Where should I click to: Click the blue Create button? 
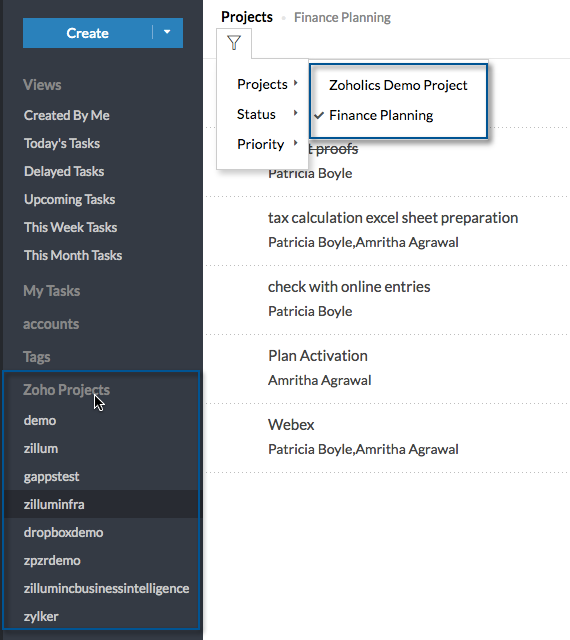pyautogui.click(x=87, y=33)
